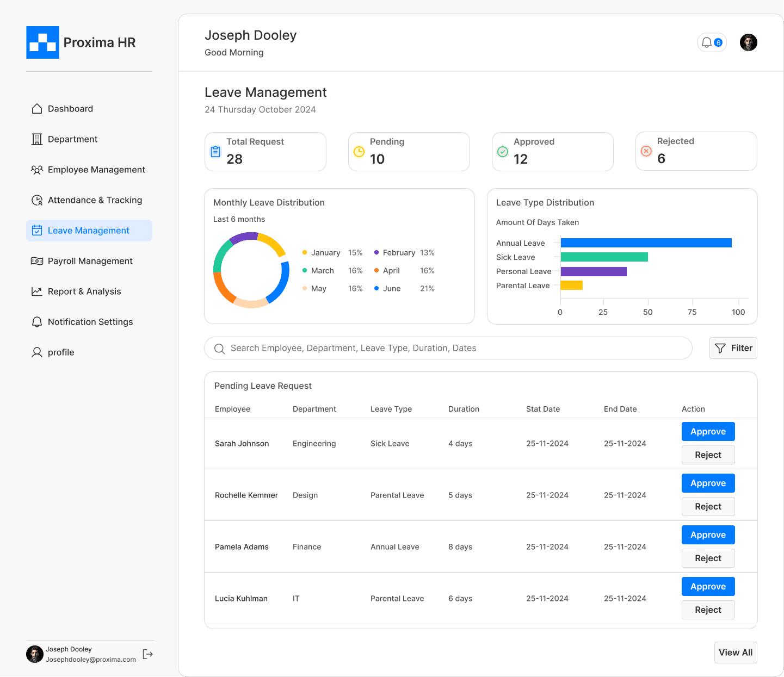Image resolution: width=784 pixels, height=677 pixels.
Task: Click the Lucia Kuhlman employee name
Action: 242,599
